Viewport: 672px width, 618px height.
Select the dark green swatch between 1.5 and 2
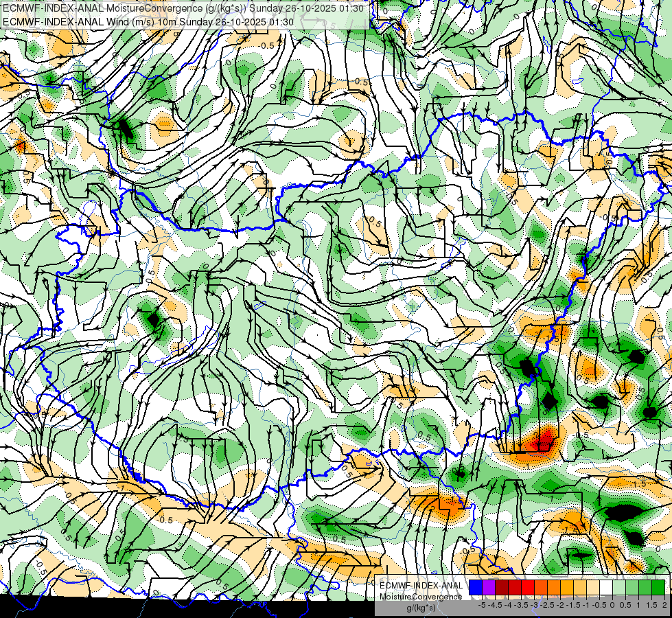click(x=658, y=588)
